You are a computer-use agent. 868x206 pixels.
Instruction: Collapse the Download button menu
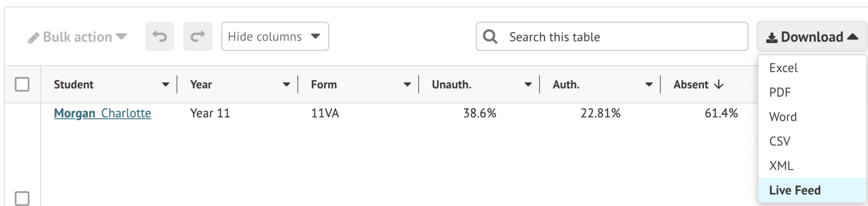[x=812, y=37]
